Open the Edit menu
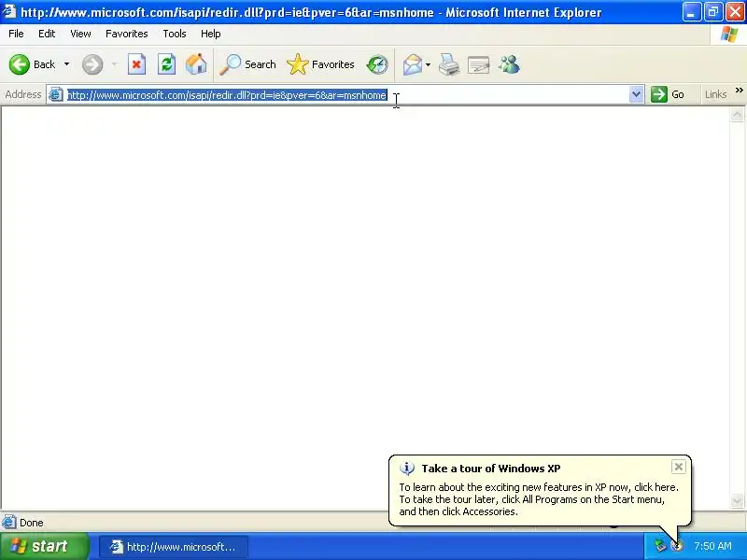The width and height of the screenshot is (747, 560). tap(47, 34)
